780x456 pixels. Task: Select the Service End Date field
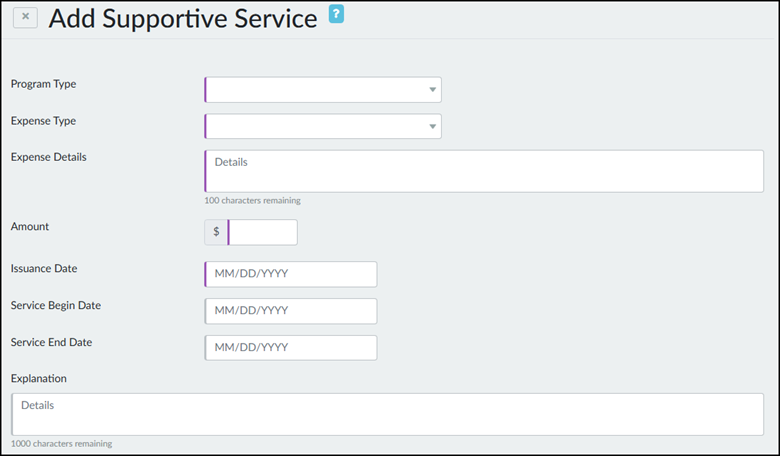(x=291, y=348)
